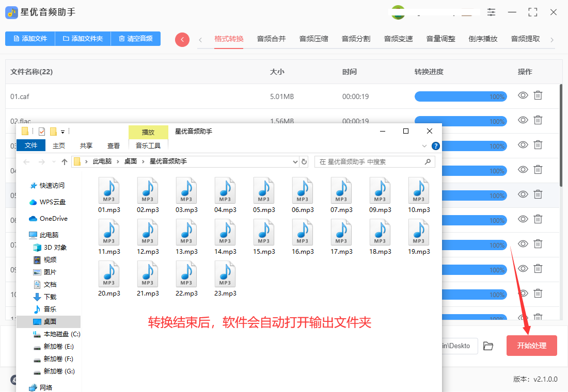Switch to the 音频压缩 tab
The height and width of the screenshot is (392, 568).
pos(314,39)
